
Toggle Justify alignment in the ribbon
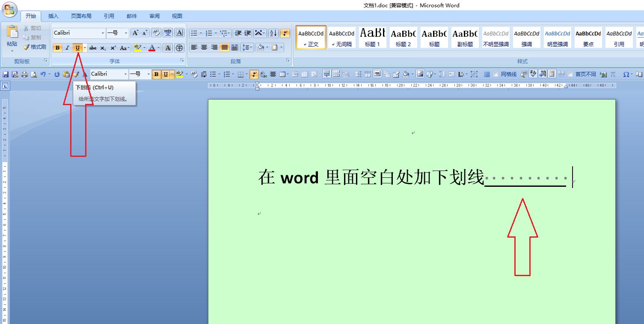225,47
